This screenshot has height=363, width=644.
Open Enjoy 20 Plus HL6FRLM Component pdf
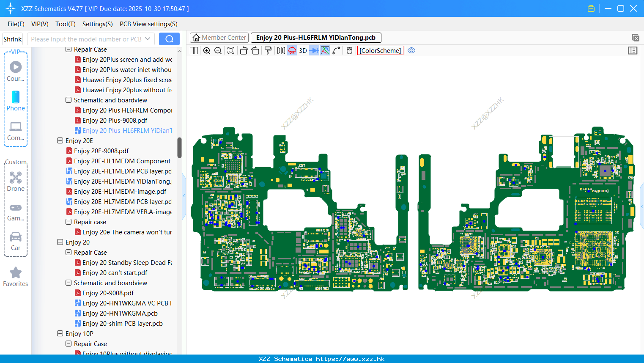point(123,110)
